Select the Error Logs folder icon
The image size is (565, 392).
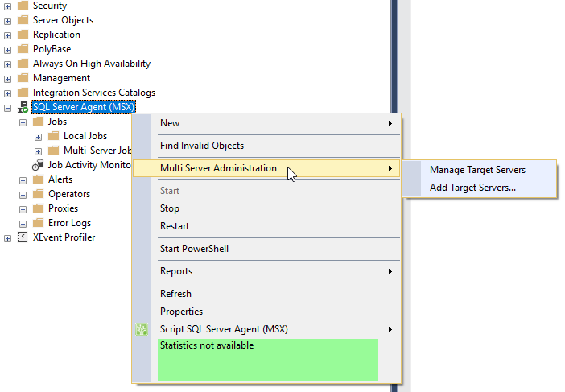click(x=38, y=223)
